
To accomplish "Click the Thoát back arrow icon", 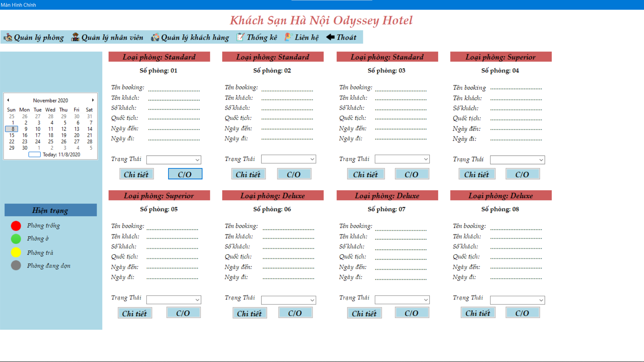I will [x=330, y=37].
